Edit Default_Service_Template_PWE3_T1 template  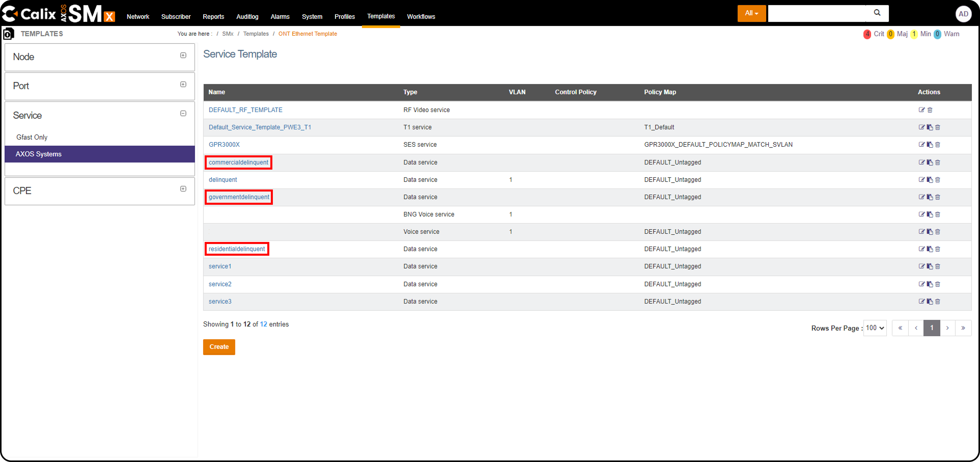coord(921,127)
